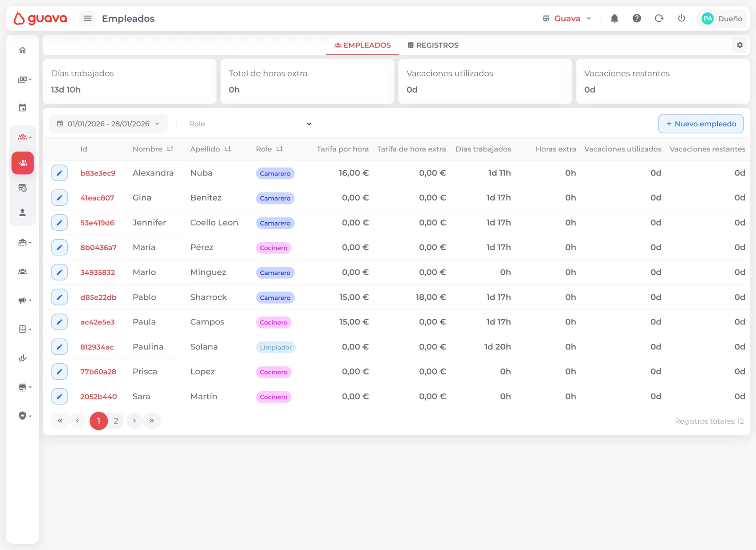Go to page 2 of results
This screenshot has height=550, width=756.
[116, 421]
